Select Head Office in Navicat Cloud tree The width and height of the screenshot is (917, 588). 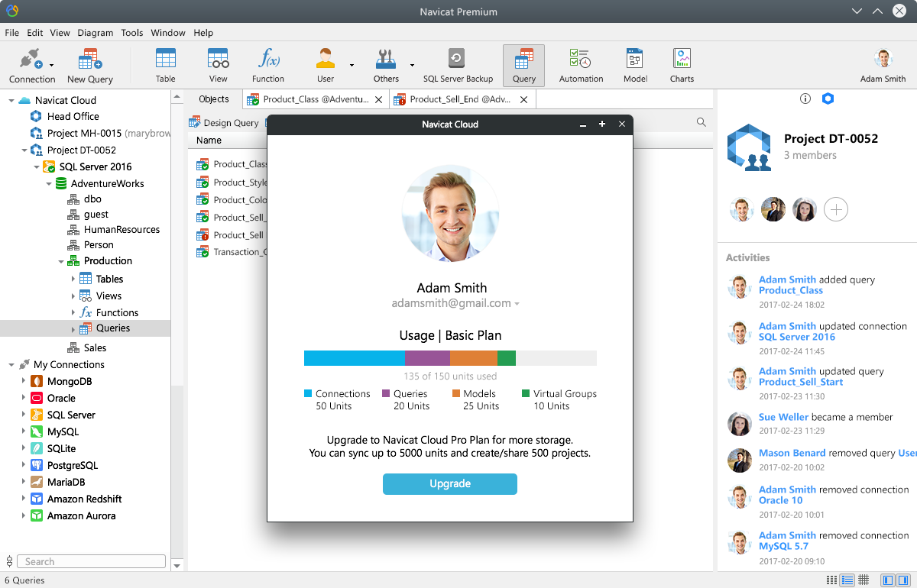73,116
